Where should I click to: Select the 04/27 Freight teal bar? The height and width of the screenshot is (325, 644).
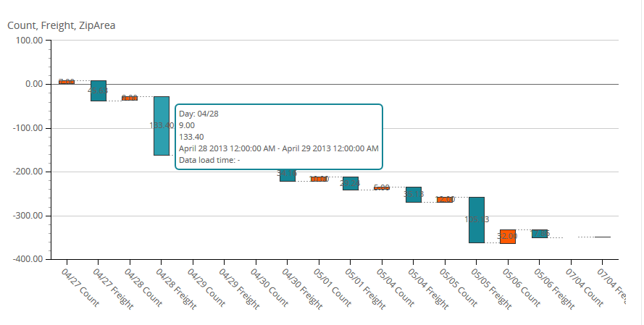pos(99,90)
